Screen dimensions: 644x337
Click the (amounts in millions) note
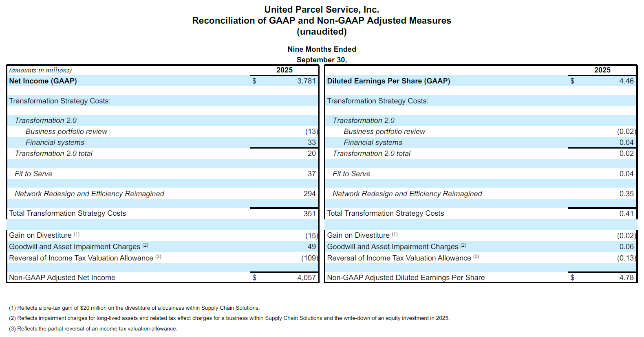(x=40, y=70)
